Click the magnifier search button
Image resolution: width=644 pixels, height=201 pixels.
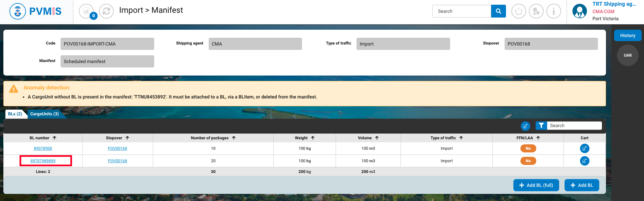pyautogui.click(x=498, y=11)
